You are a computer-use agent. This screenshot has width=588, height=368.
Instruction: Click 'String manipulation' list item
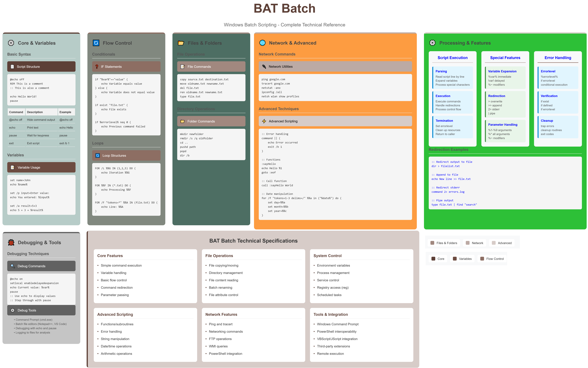115,339
